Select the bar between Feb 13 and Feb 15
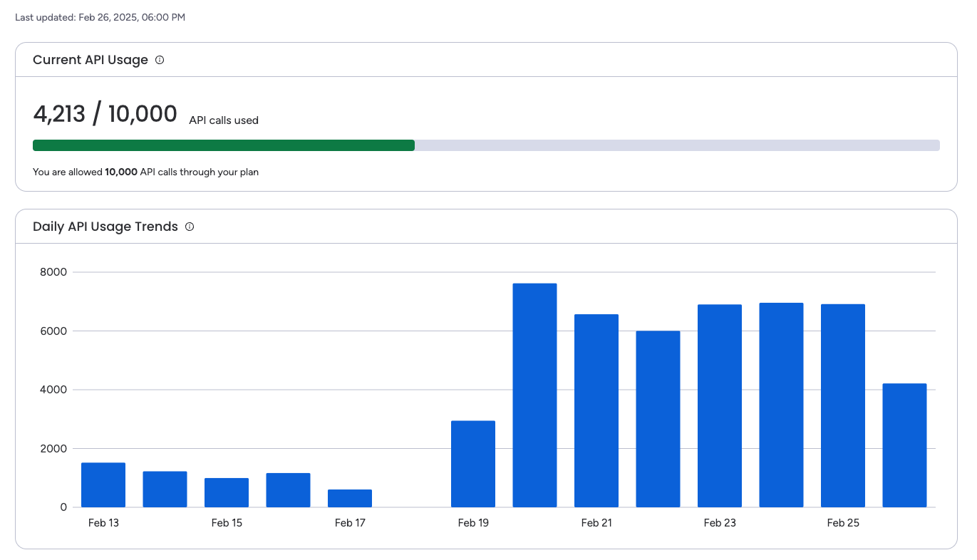This screenshot has height=560, width=977. coord(165,489)
